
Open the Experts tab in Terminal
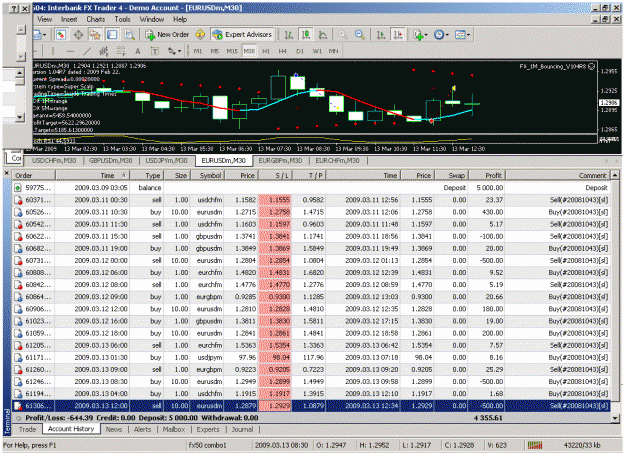click(208, 429)
